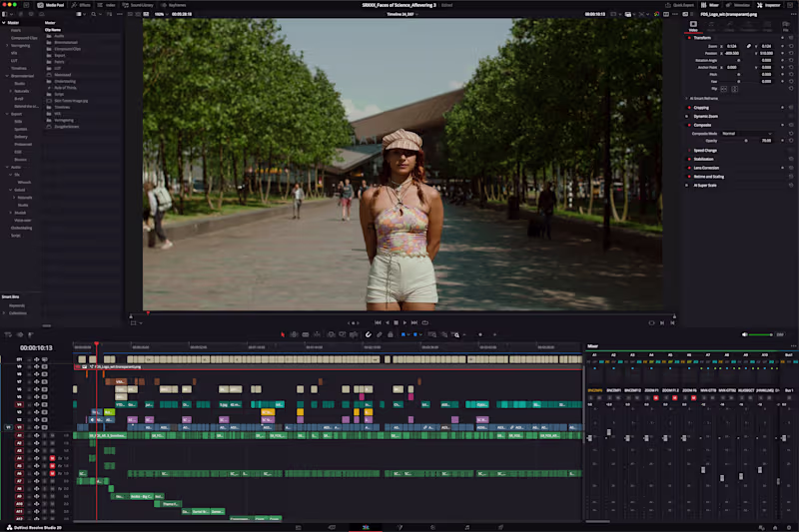Select the Video tab in Inspector
The image size is (799, 532).
click(693, 27)
